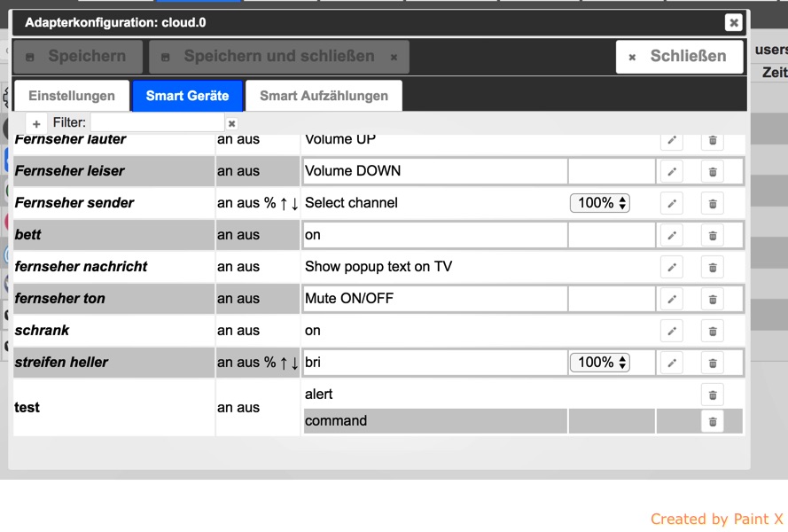Clear the filter text field

231,123
